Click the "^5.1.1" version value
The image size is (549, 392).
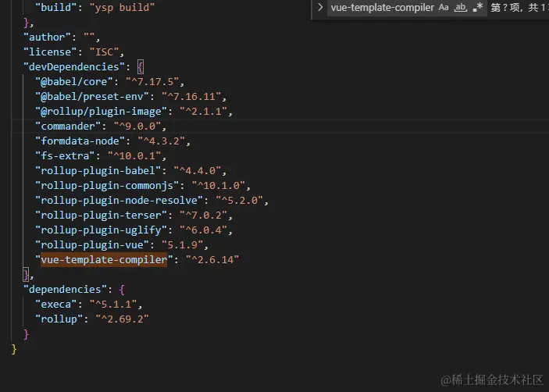[113, 304]
